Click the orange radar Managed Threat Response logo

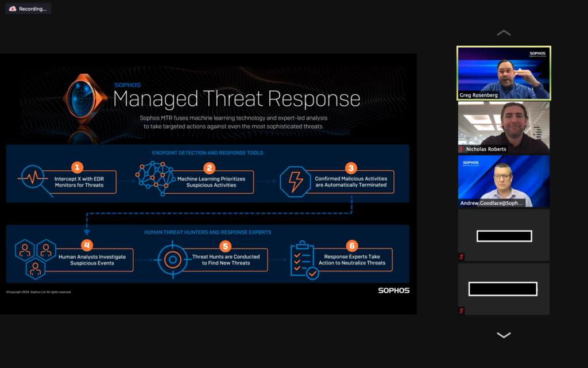(x=84, y=99)
